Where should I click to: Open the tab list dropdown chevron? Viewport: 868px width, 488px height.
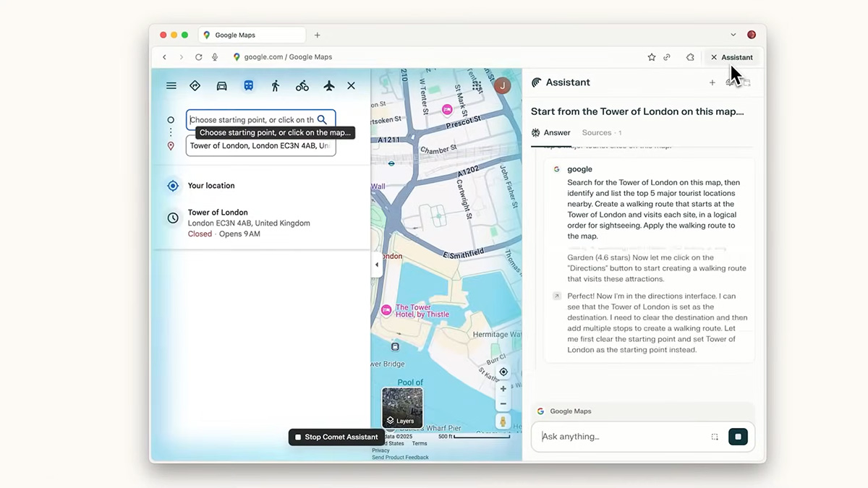(733, 35)
